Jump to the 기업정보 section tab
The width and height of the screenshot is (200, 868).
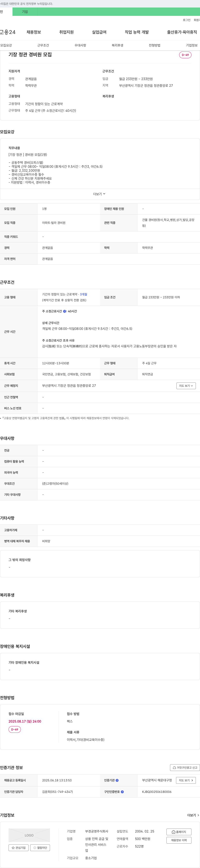pos(192,45)
